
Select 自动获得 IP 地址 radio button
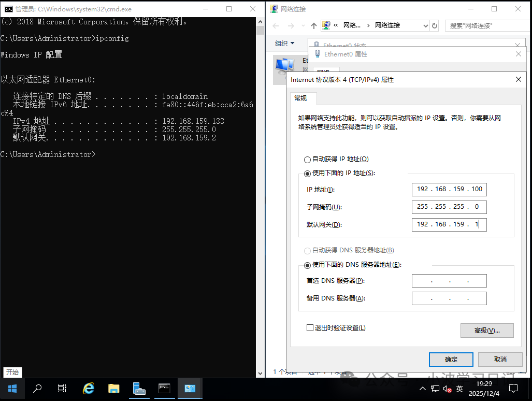[x=307, y=160]
